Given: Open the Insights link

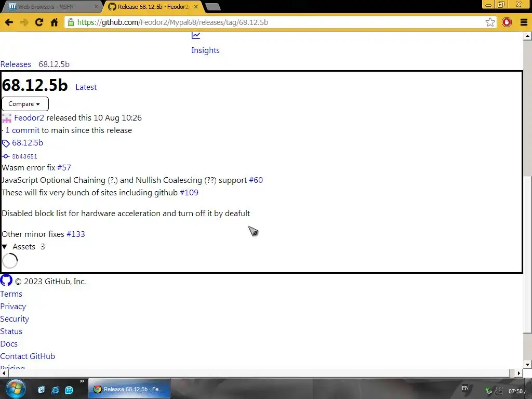Looking at the screenshot, I should [205, 50].
